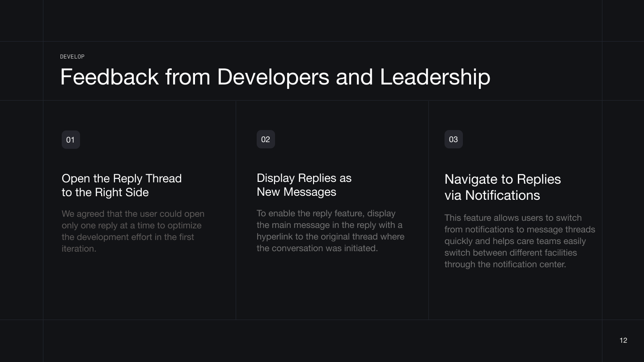Click the word 'iteration.' in the first column
The image size is (644, 362).
[x=79, y=248]
